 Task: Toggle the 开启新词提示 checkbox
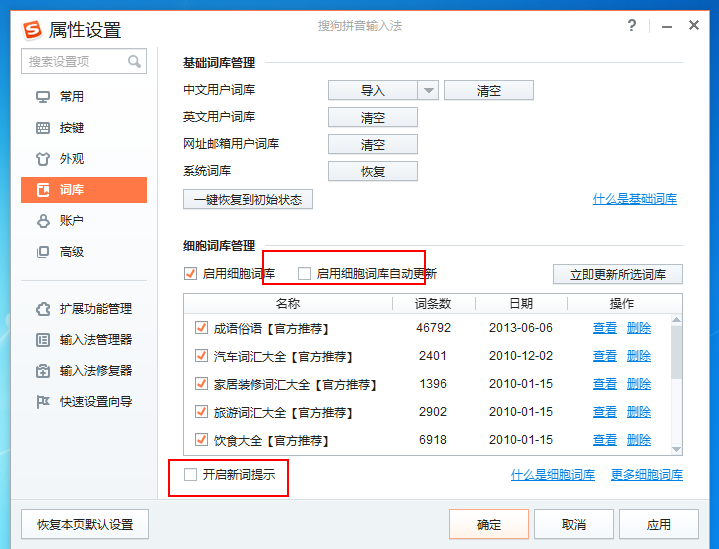click(x=190, y=475)
